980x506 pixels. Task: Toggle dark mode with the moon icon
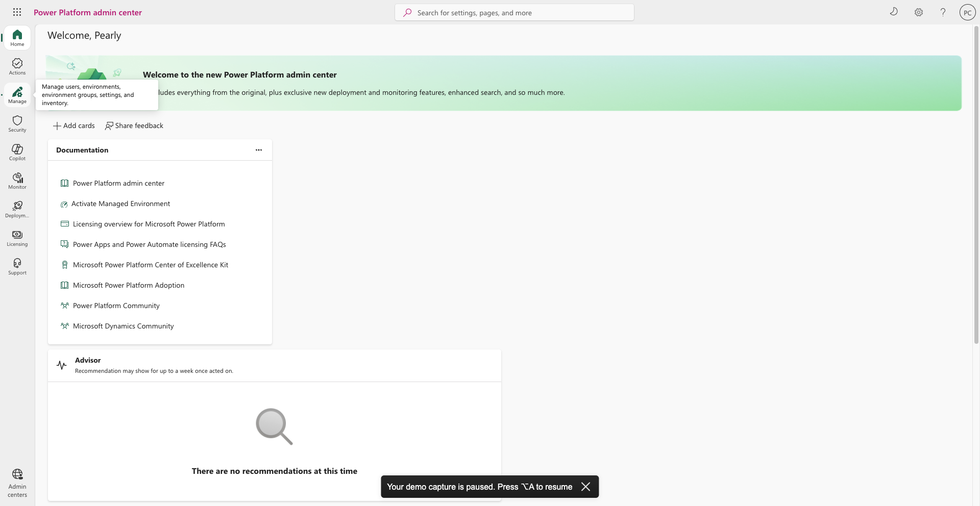tap(894, 12)
